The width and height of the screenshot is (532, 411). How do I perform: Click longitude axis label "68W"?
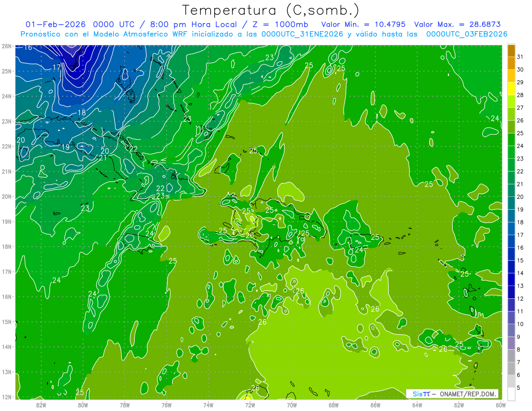point(334,404)
